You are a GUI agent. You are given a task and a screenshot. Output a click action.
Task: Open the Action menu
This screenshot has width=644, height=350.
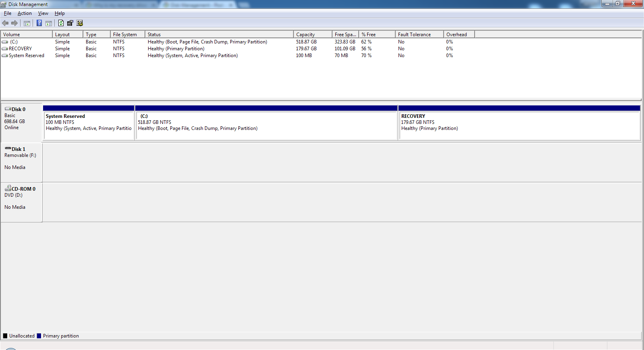tap(25, 13)
